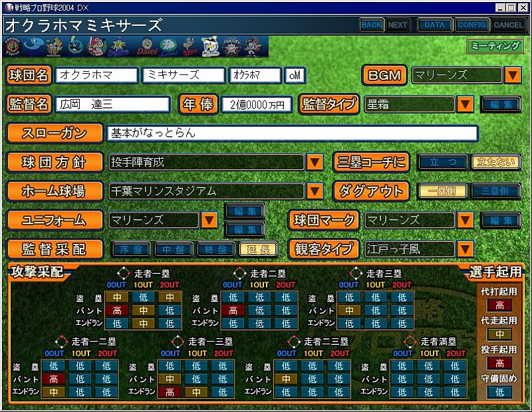Click the CANCEL button
Screen dimensions: 532x412
coord(508,25)
